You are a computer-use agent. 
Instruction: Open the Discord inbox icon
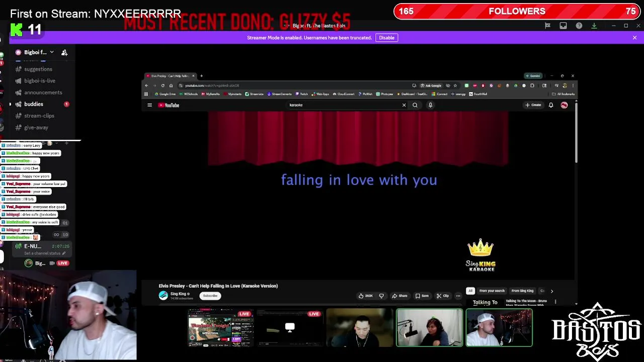[x=563, y=26]
